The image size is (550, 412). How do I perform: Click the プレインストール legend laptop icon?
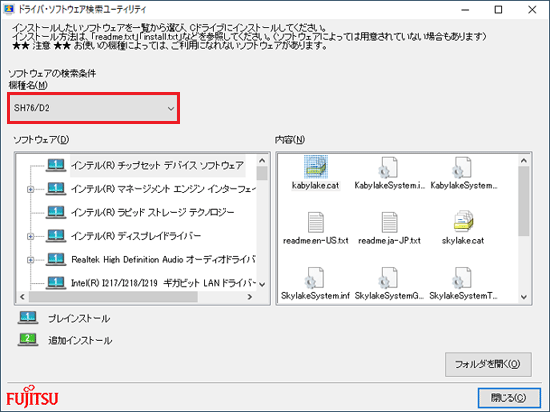pos(28,318)
